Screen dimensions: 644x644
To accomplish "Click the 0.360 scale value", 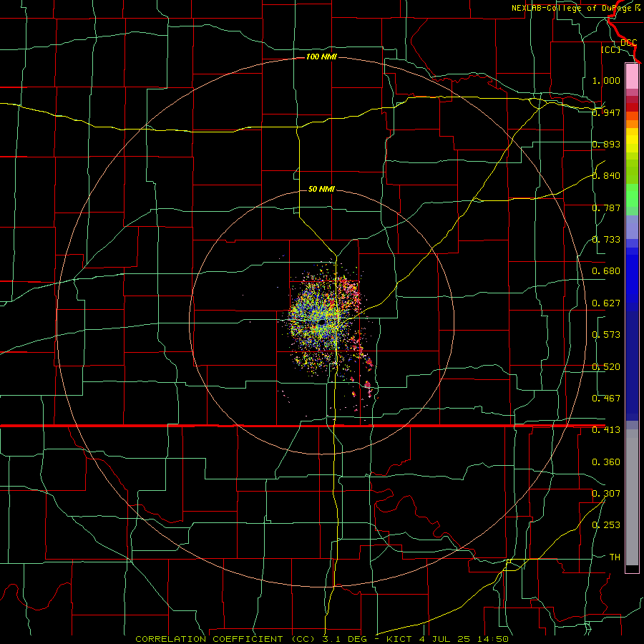I will [x=606, y=462].
